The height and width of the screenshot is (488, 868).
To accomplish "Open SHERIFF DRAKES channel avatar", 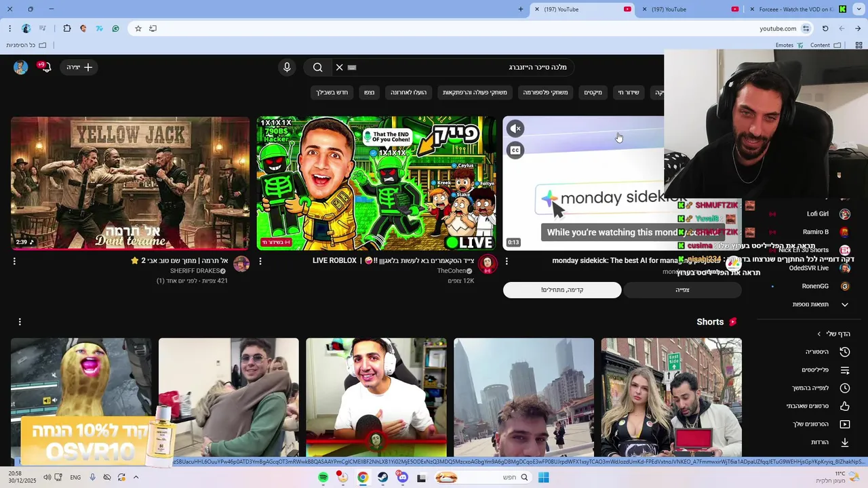I will [241, 264].
